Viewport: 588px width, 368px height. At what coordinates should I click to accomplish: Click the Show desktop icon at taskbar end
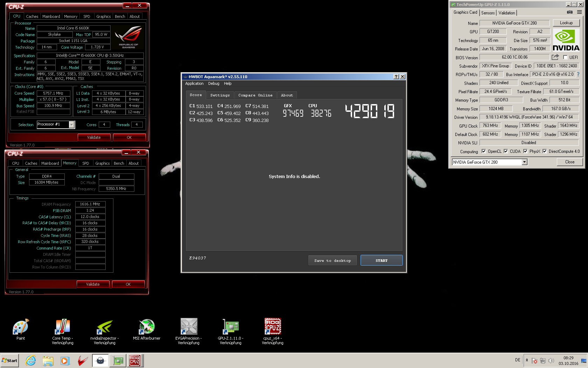[x=584, y=361]
